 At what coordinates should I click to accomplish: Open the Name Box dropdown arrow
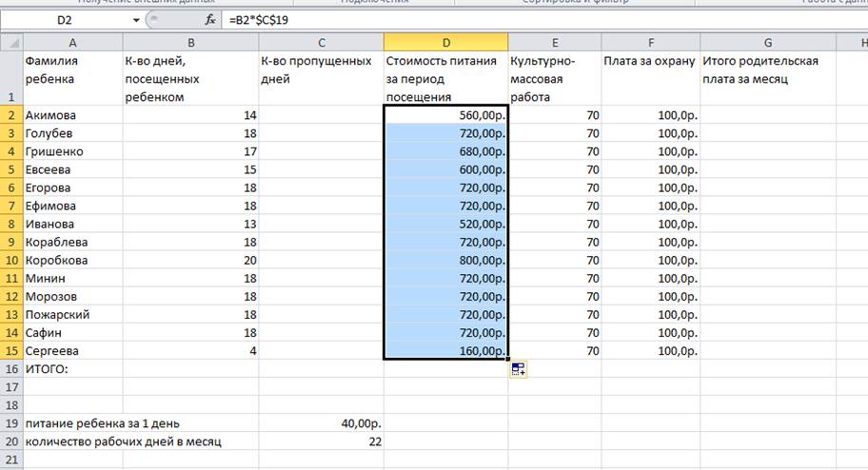pos(135,21)
